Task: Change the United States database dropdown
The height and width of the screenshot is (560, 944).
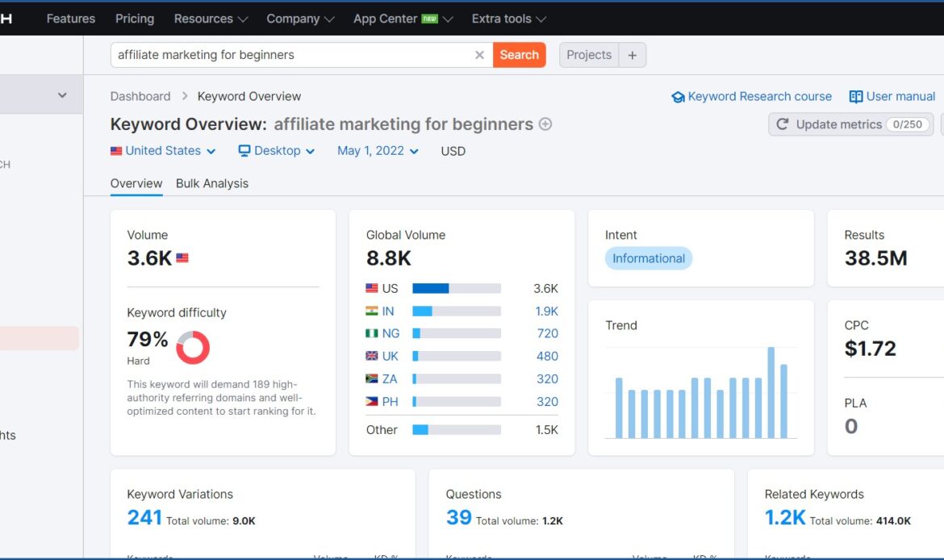Action: tap(163, 151)
